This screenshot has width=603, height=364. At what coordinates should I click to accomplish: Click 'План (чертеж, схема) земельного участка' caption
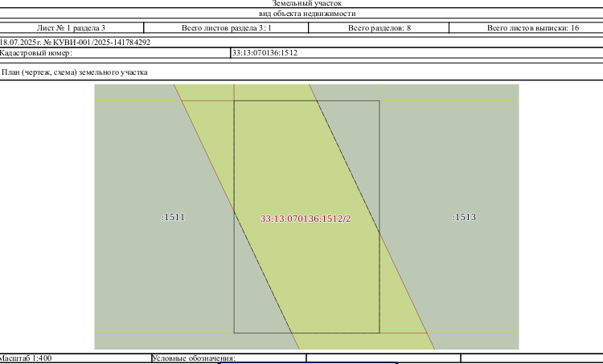pos(75,72)
